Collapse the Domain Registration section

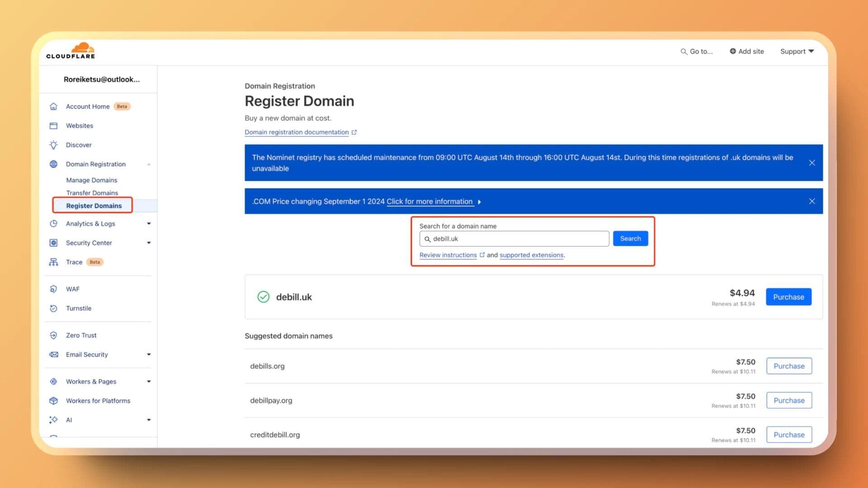pos(149,164)
